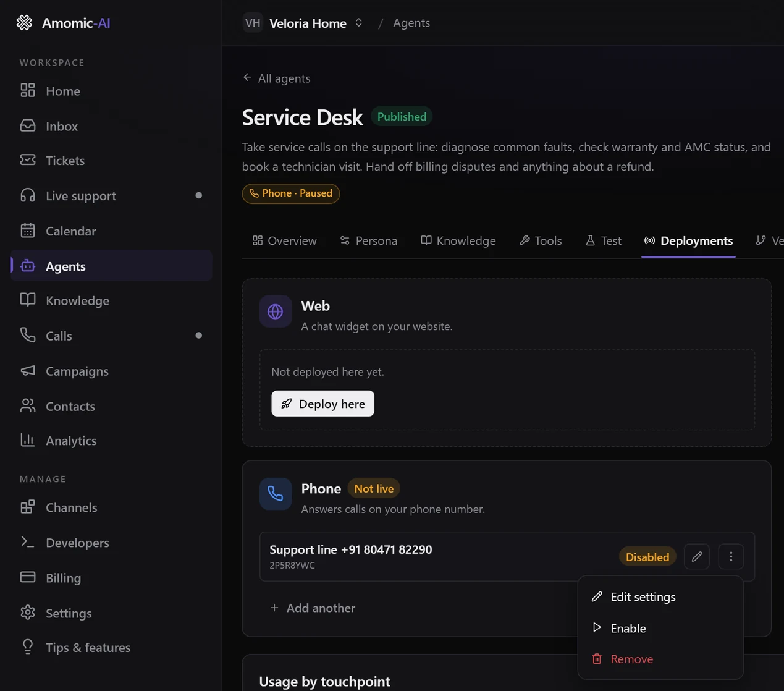
Task: Go back to All agents
Action: tap(277, 78)
